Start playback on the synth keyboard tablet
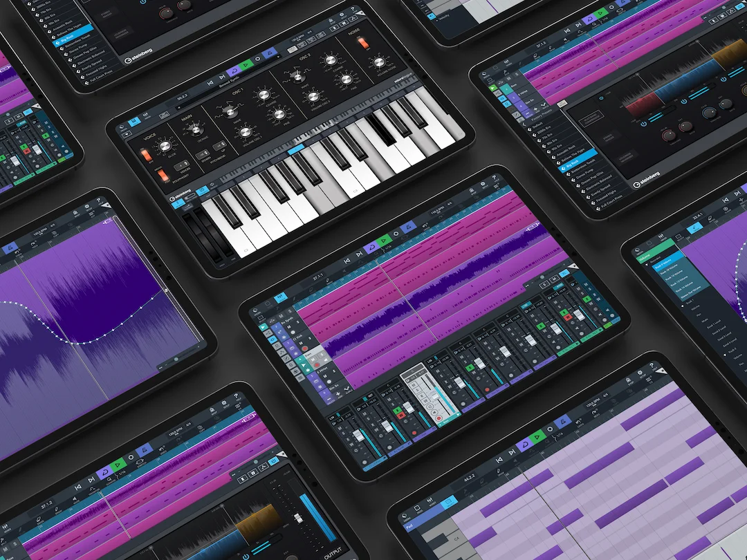 pyautogui.click(x=246, y=64)
